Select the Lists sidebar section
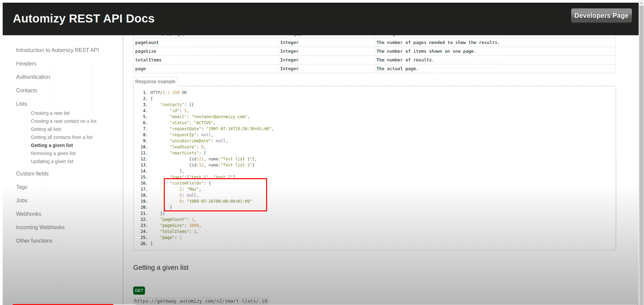Image resolution: width=644 pixels, height=305 pixels. pos(21,104)
